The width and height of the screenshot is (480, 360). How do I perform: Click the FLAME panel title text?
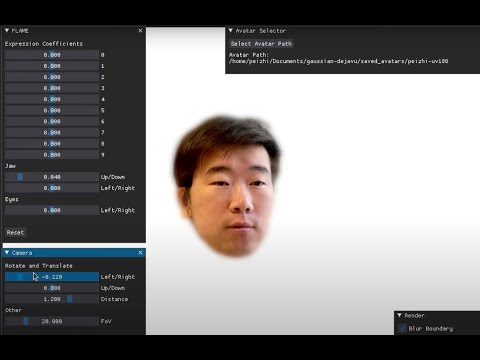(x=20, y=31)
